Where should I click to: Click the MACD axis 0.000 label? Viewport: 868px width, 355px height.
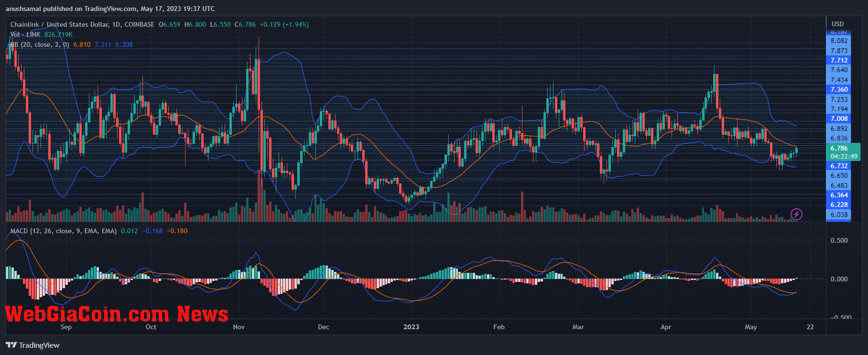839,279
